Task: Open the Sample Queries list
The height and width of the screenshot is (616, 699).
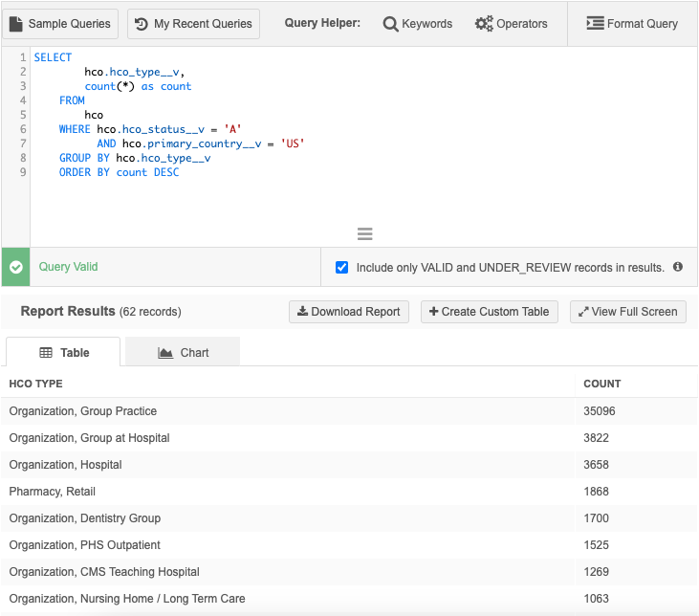Action: pyautogui.click(x=62, y=24)
